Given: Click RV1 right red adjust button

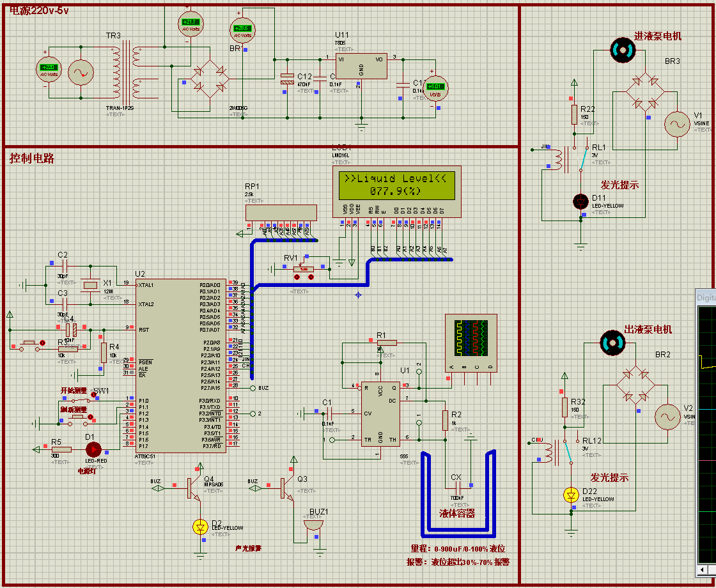Looking at the screenshot, I should tap(311, 277).
